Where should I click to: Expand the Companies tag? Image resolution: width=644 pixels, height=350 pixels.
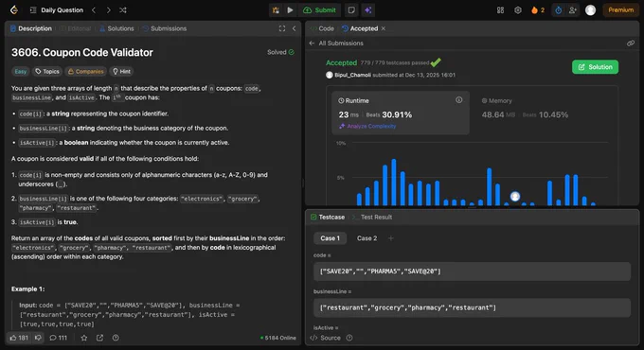pyautogui.click(x=85, y=71)
